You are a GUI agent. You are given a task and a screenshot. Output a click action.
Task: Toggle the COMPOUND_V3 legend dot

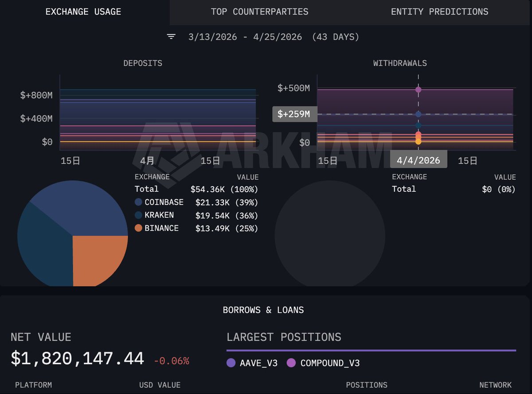pos(291,363)
